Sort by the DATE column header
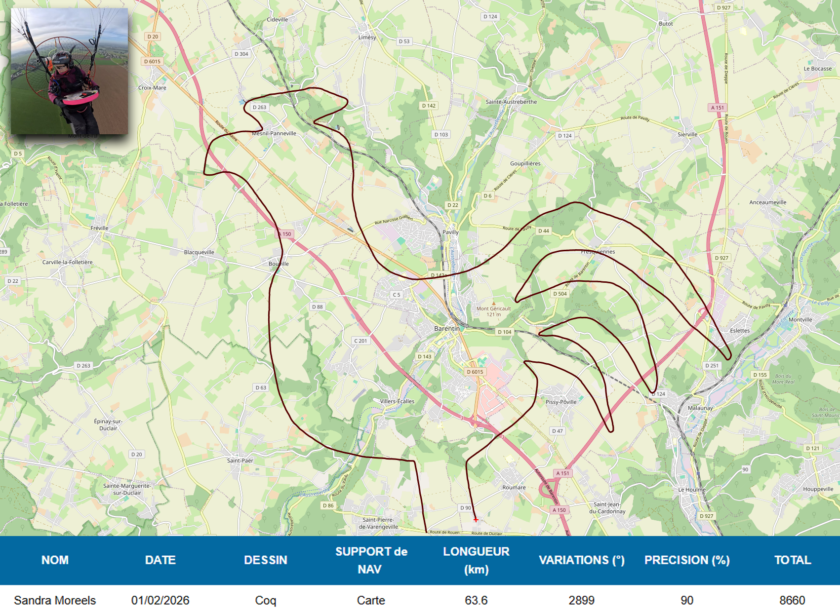 (x=160, y=560)
